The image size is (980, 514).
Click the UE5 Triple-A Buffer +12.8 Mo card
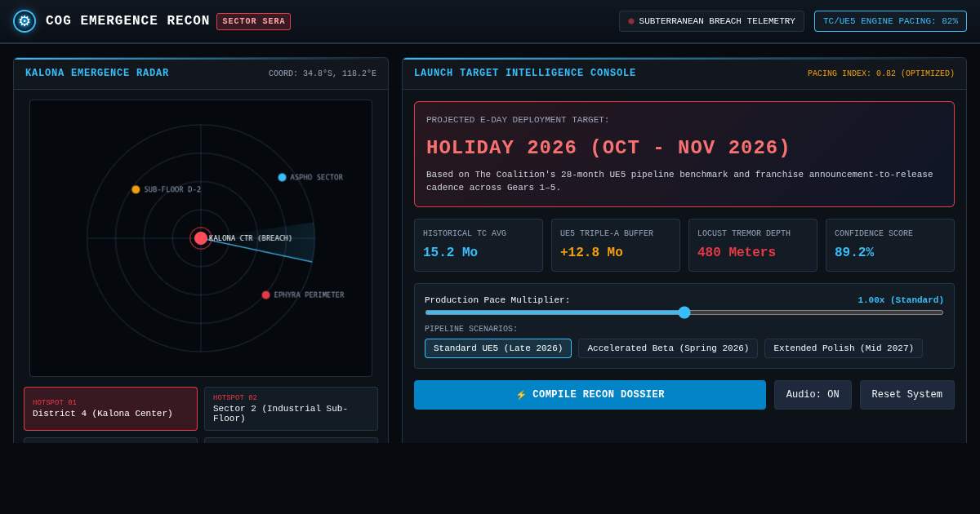click(x=616, y=245)
